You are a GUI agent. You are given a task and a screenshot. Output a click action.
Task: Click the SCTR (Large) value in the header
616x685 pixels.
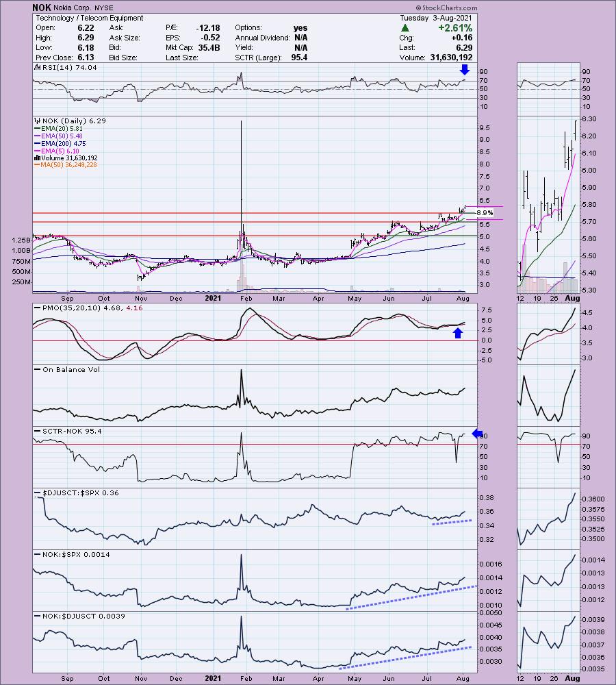299,58
